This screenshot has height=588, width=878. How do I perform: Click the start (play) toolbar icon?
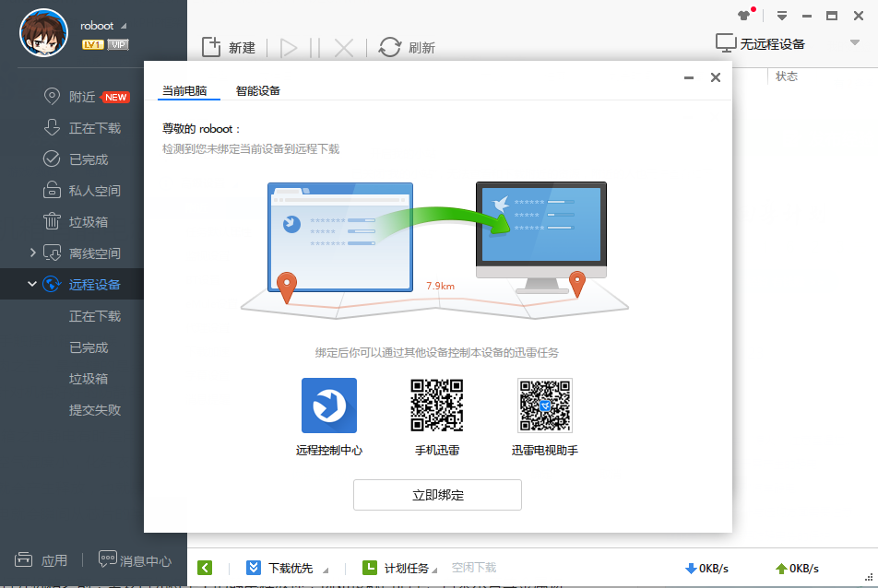pos(289,48)
